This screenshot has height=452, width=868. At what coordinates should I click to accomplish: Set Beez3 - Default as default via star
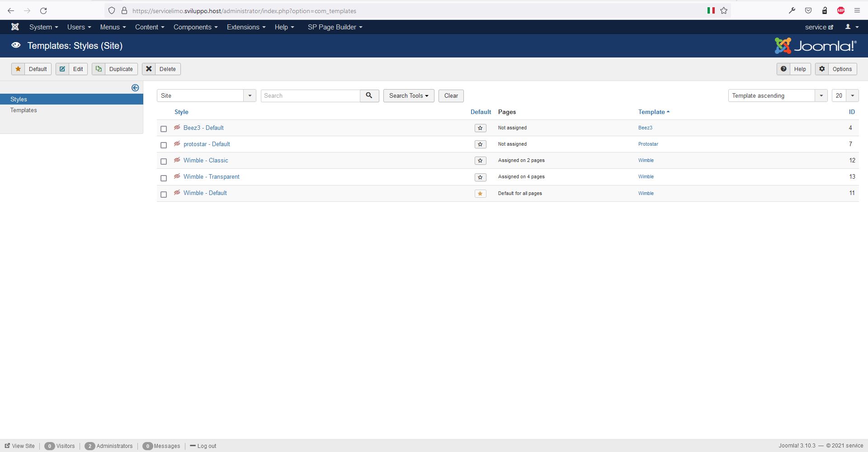(480, 128)
